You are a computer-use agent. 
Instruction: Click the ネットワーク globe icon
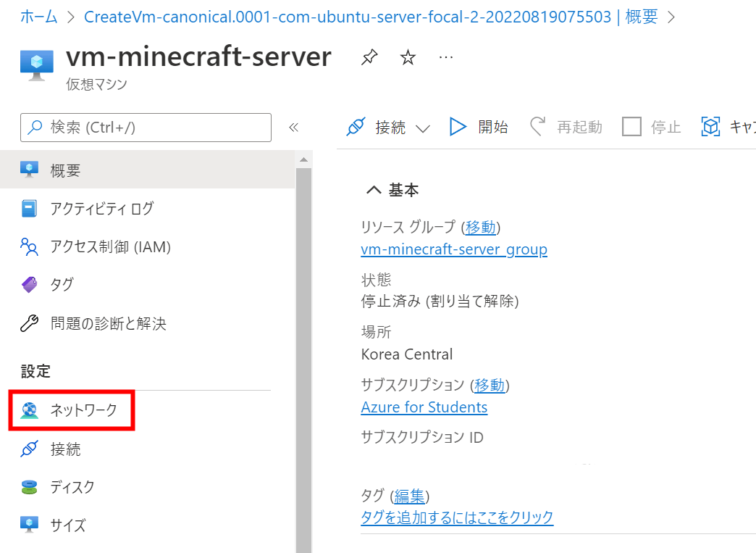click(x=29, y=410)
